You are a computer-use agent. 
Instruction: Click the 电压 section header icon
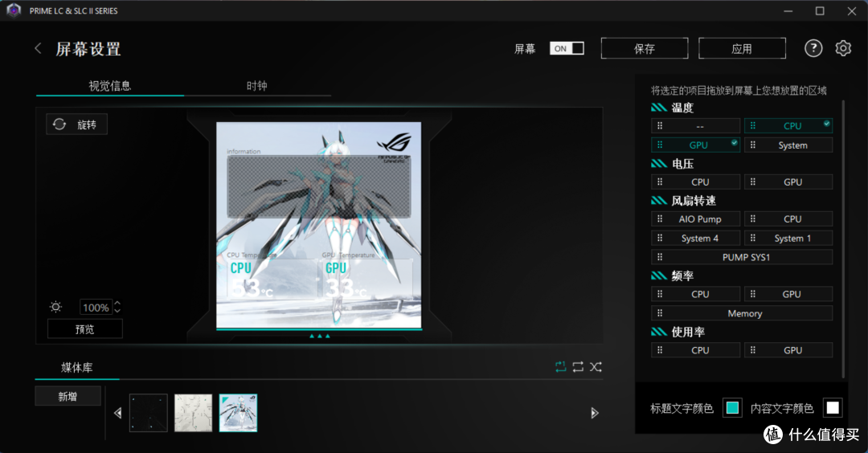(659, 164)
